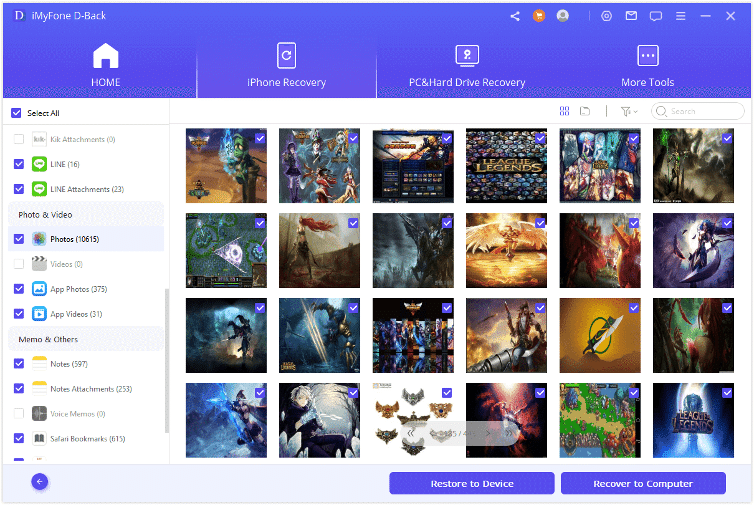Open the filter dropdown next to search
The height and width of the screenshot is (506, 754).
[x=629, y=111]
